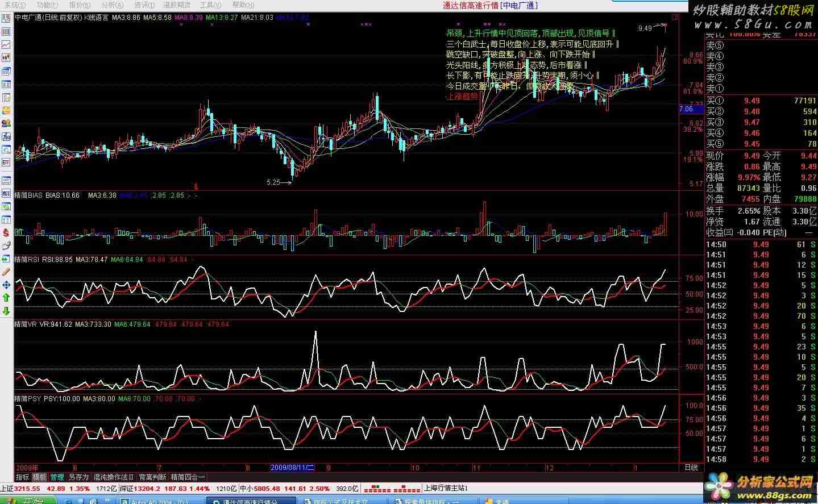Click 另存为 at bottom tab bar
This screenshot has width=818, height=504.
click(78, 477)
